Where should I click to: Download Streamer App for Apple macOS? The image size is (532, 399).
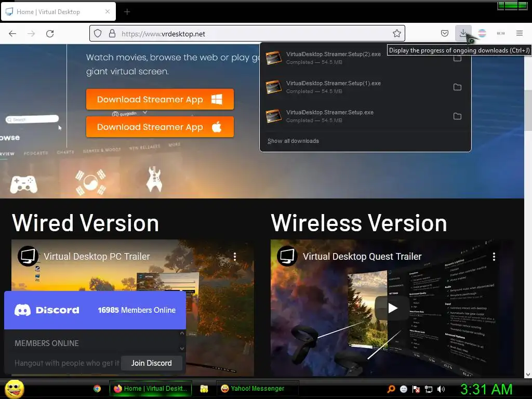point(160,127)
